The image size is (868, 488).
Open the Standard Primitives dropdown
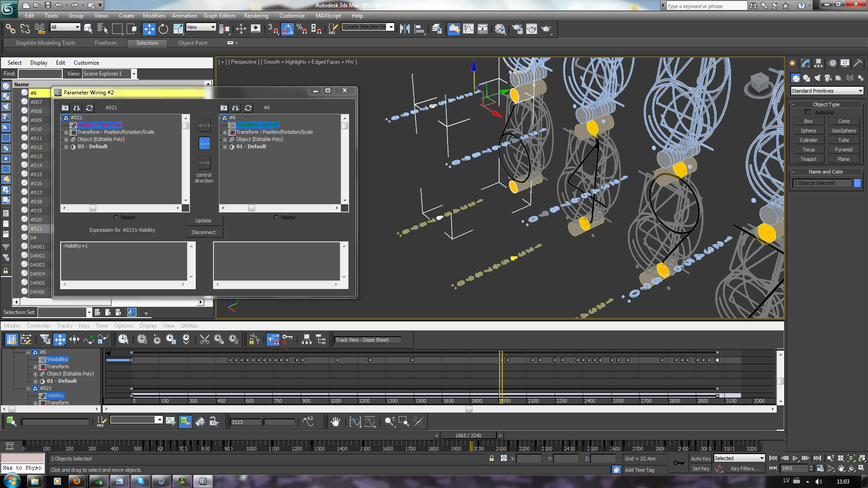click(826, 91)
